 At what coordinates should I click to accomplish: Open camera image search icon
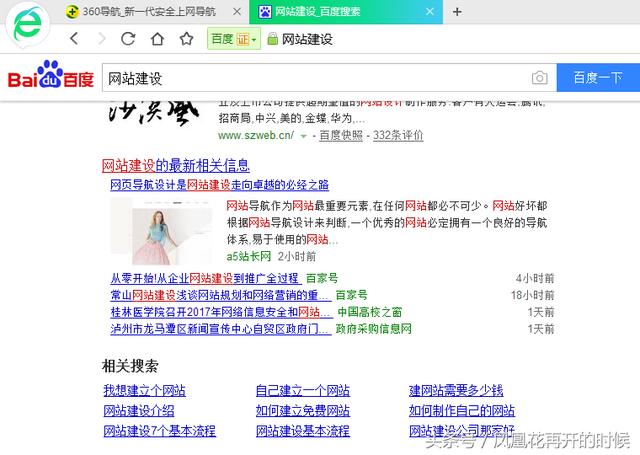[x=539, y=78]
